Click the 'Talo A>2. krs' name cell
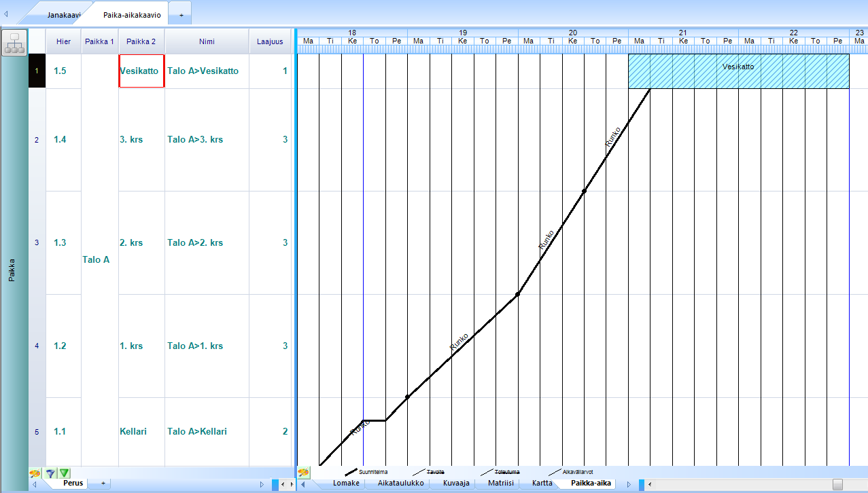This screenshot has width=868, height=493. tap(207, 243)
